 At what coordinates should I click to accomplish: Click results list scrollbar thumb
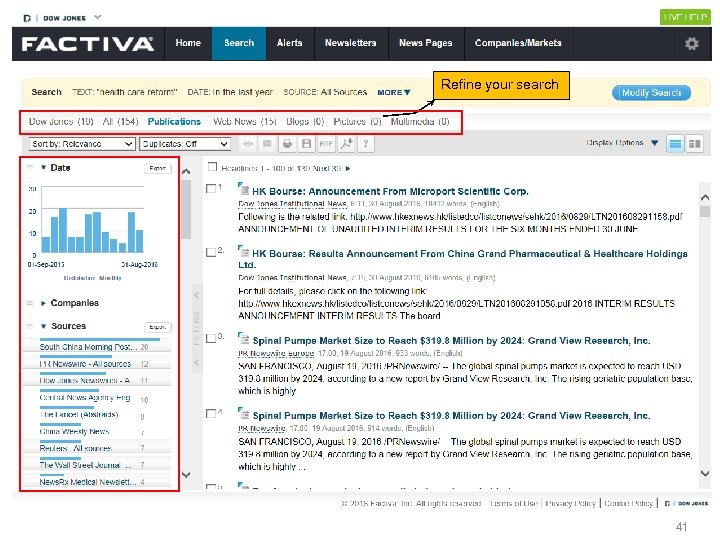(x=705, y=212)
